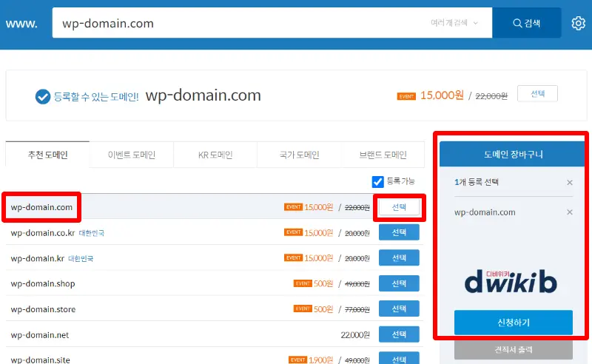This screenshot has height=364, width=592.
Task: Click the domain search input field
Action: pos(237,24)
